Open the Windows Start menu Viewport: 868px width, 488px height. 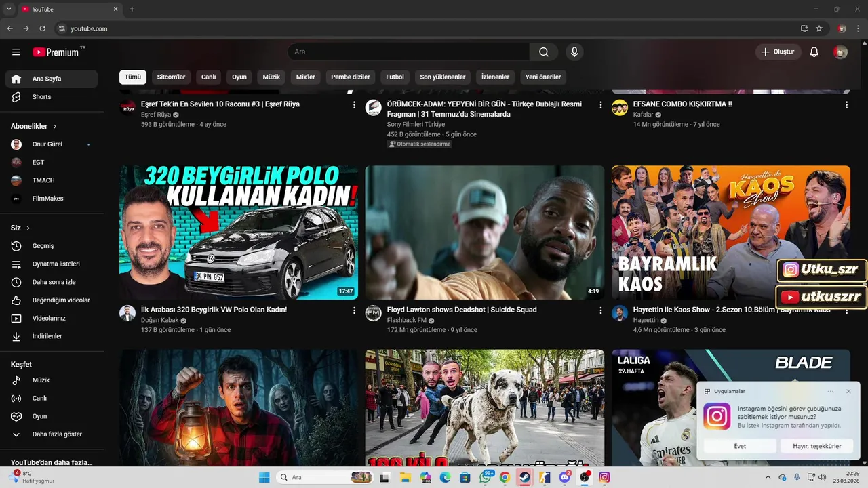pos(264,477)
